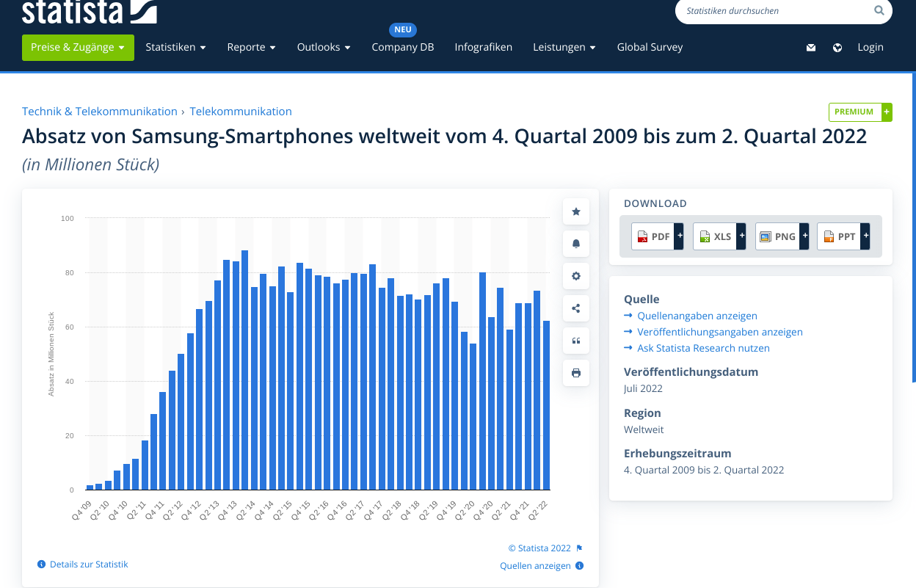Click the bell notification icon

pyautogui.click(x=576, y=244)
